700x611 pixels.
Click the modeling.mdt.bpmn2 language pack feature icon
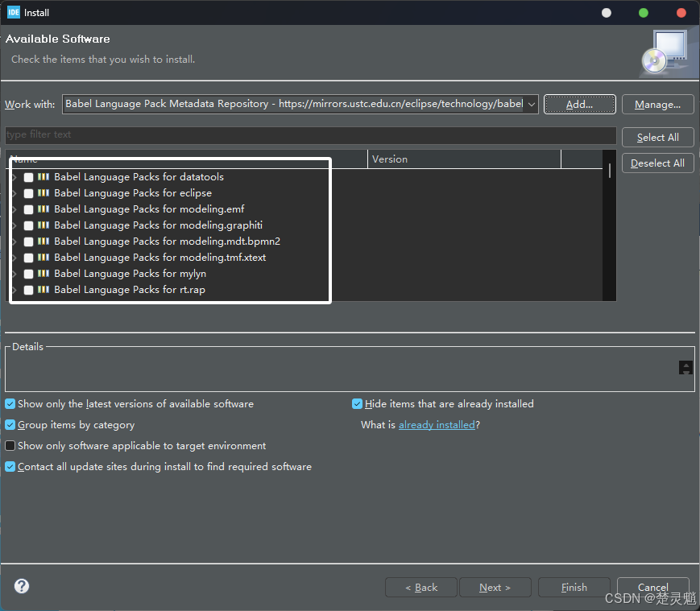click(x=43, y=242)
